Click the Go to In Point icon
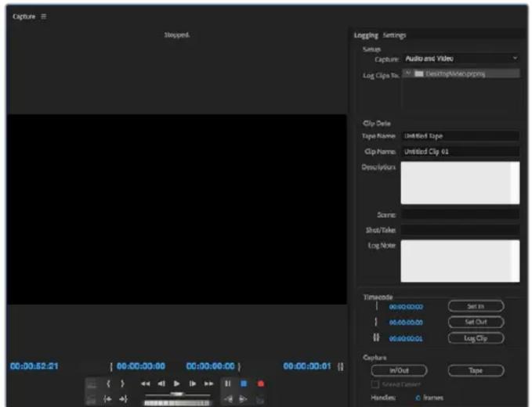 tap(107, 399)
